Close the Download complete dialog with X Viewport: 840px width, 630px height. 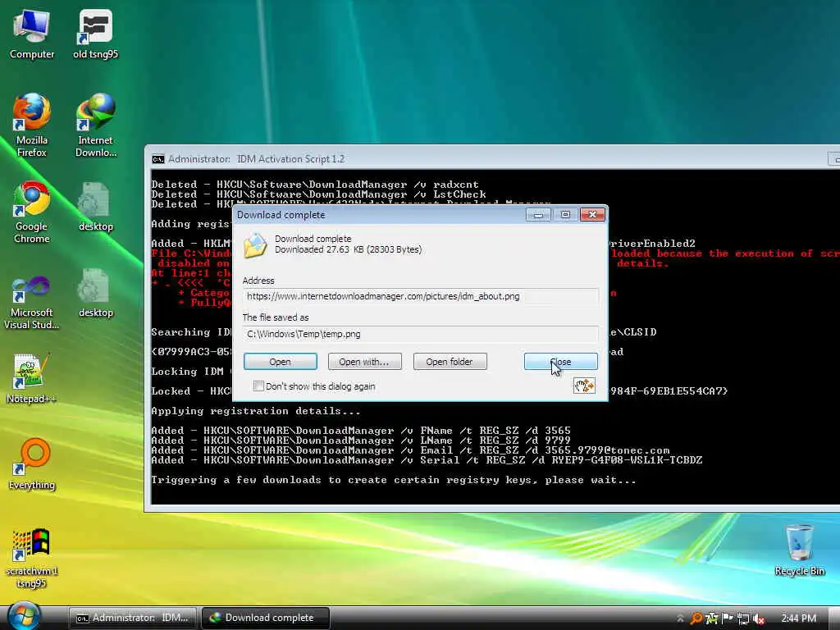pyautogui.click(x=592, y=215)
